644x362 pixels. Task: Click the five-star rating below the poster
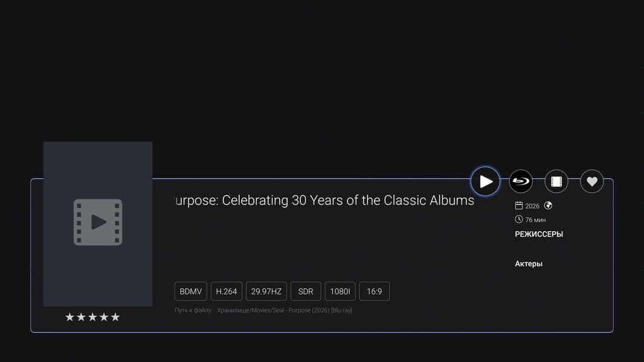tap(92, 317)
